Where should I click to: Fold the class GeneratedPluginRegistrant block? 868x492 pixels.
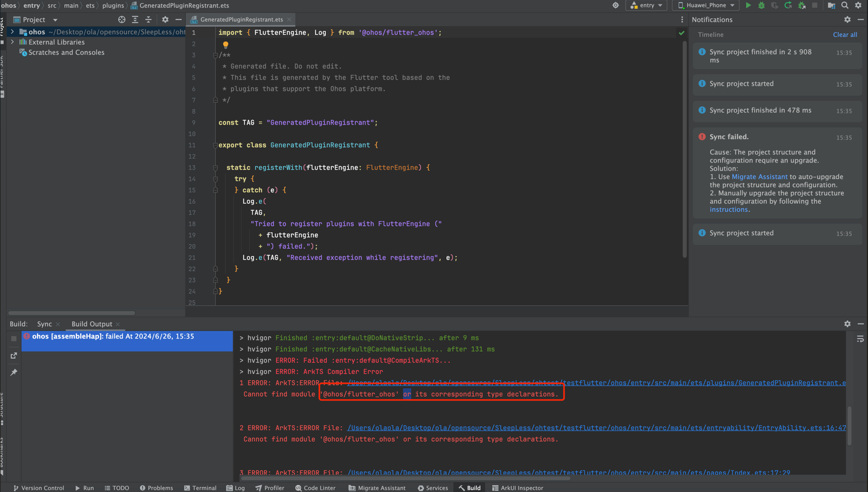[215, 145]
